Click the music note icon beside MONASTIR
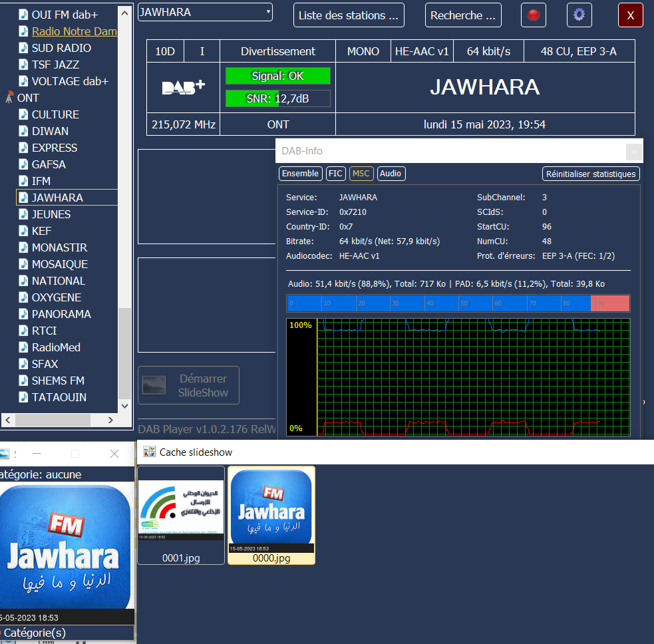Image resolution: width=654 pixels, height=644 pixels. click(x=23, y=247)
